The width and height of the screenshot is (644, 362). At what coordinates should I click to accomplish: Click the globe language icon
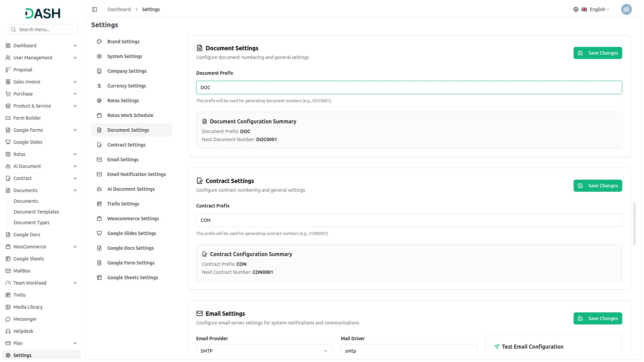point(576,9)
